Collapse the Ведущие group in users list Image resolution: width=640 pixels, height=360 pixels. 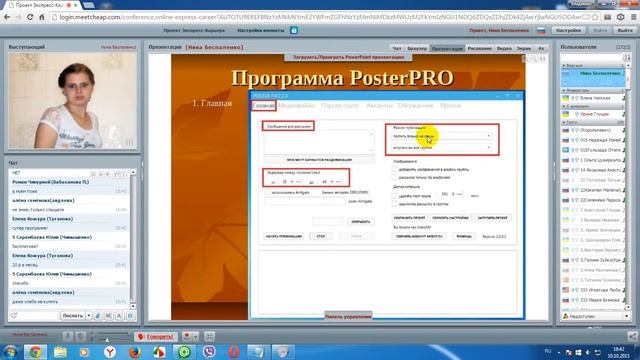(564, 65)
